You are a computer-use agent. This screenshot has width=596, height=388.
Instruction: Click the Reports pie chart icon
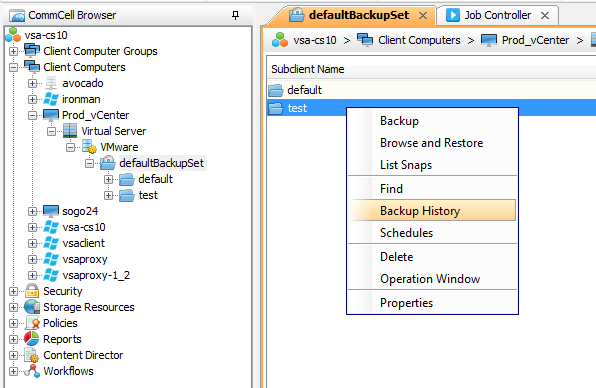click(x=32, y=338)
